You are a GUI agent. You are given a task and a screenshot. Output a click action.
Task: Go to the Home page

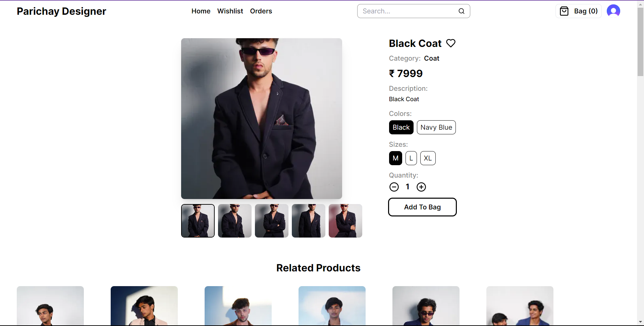201,11
